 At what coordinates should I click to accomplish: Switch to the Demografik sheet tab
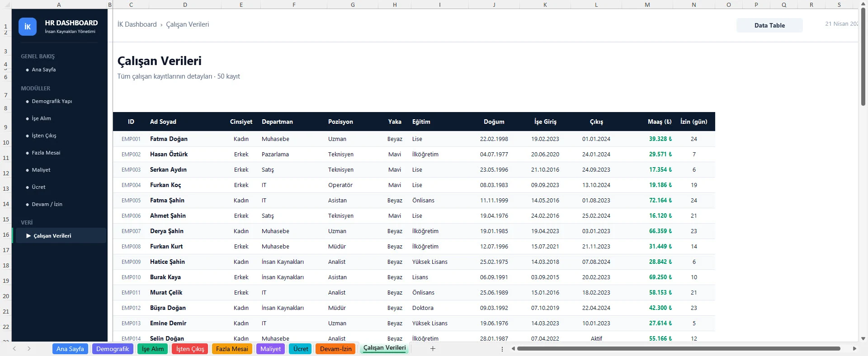(113, 349)
